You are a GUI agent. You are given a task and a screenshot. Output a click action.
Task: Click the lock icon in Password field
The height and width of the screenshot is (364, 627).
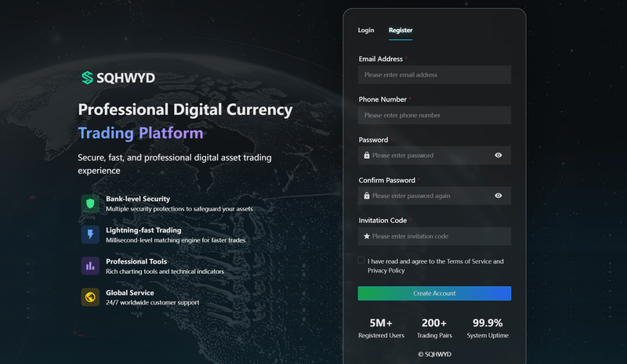[367, 156]
